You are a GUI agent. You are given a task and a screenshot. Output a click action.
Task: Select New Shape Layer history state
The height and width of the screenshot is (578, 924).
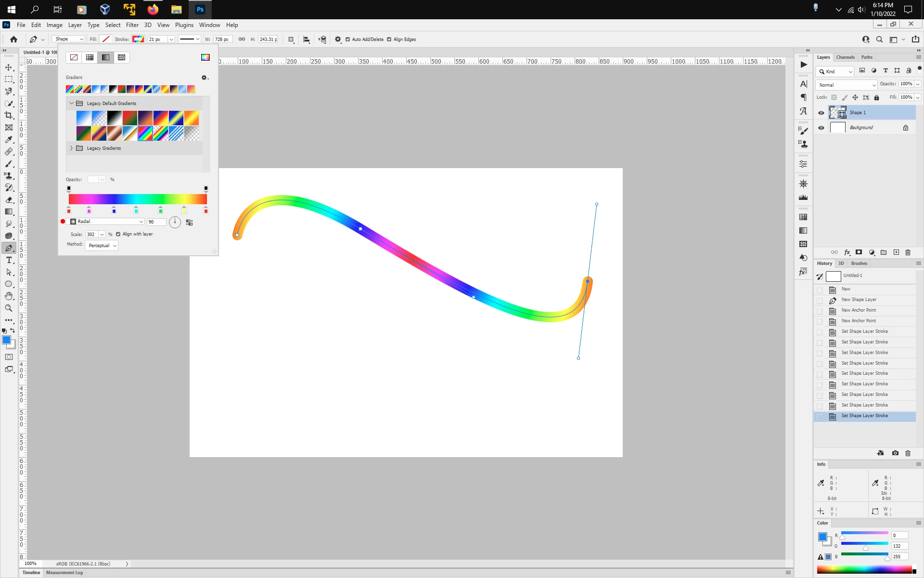tap(859, 300)
